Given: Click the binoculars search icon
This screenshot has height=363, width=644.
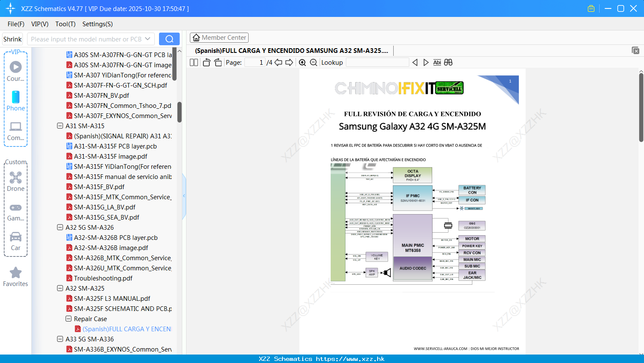Looking at the screenshot, I should click(448, 62).
